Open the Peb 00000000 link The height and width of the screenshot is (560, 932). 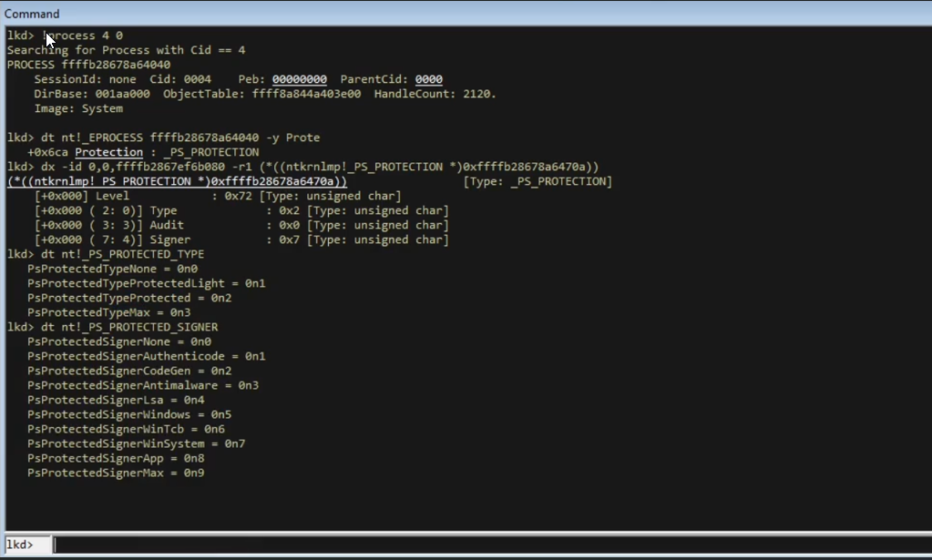coord(299,79)
